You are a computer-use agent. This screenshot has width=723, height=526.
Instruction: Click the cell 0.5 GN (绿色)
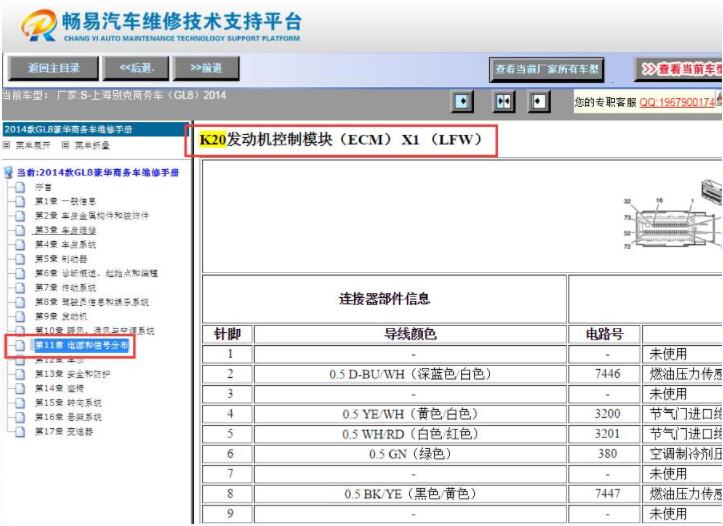click(x=410, y=454)
